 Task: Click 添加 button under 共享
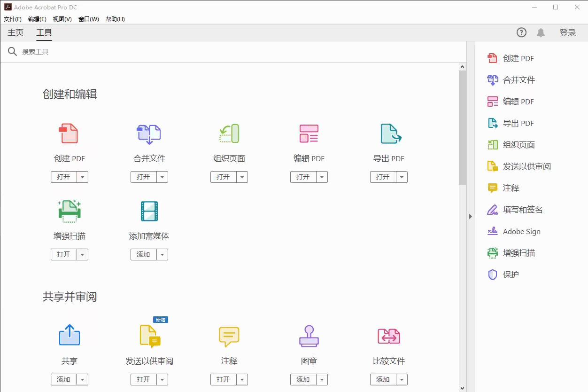pos(63,380)
